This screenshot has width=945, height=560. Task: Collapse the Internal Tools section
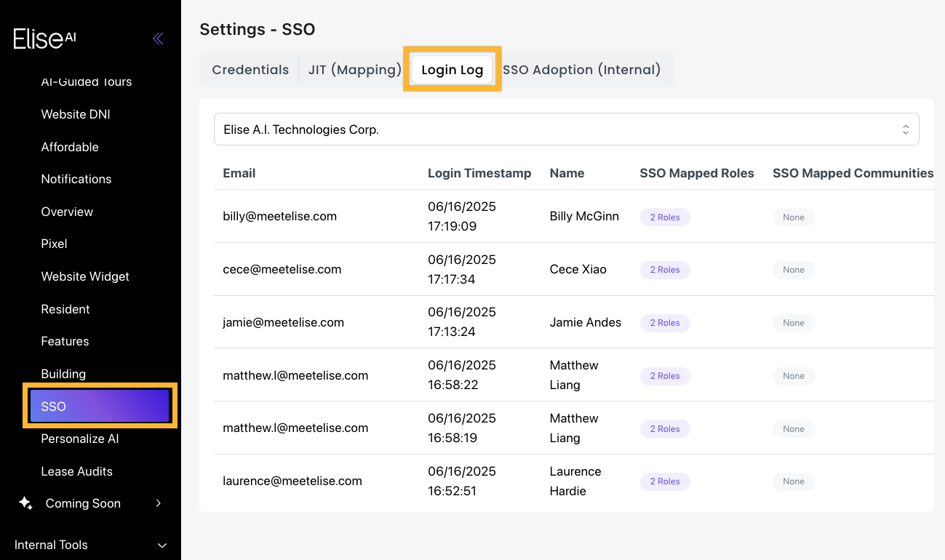tap(162, 545)
